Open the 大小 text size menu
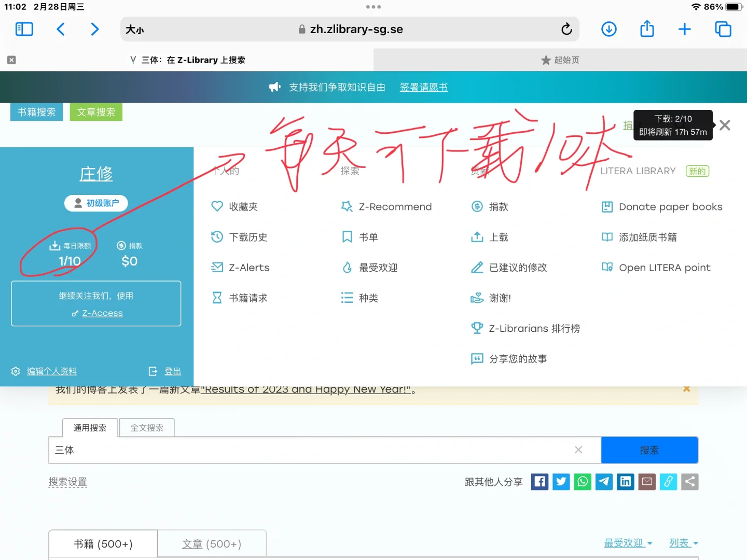The height and width of the screenshot is (560, 747). [135, 30]
